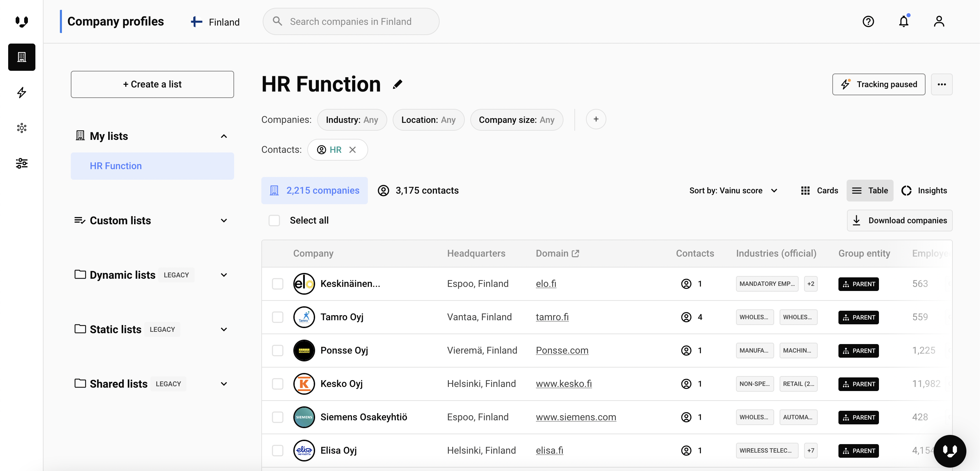Click the pencil icon beside HR Function title
The width and height of the screenshot is (980, 471).
tap(397, 84)
